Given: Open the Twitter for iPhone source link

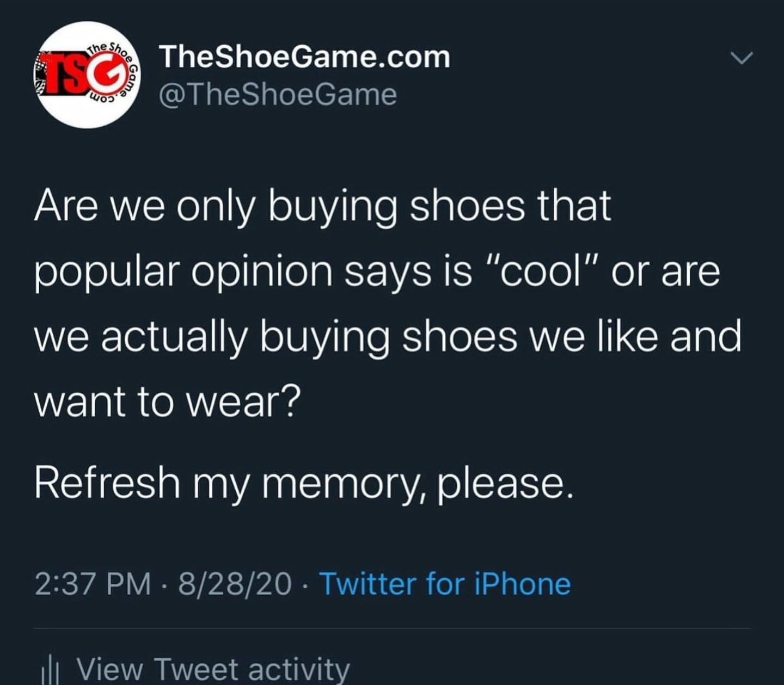Looking at the screenshot, I should point(445,584).
